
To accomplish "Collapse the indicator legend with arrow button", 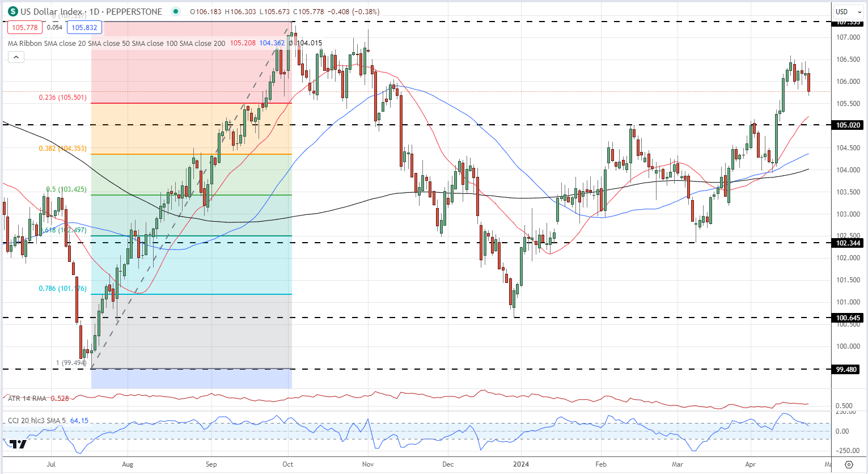I will coord(16,57).
